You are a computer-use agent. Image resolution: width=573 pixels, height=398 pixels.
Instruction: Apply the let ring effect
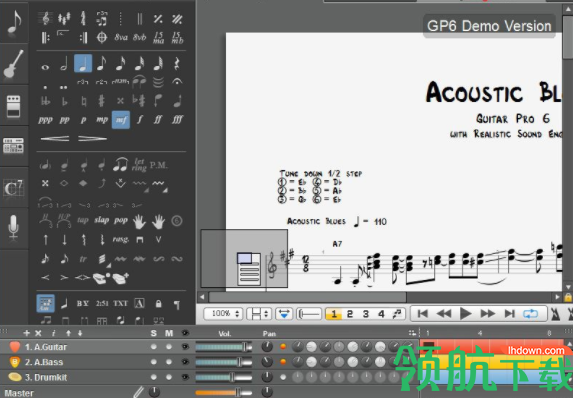tap(139, 165)
